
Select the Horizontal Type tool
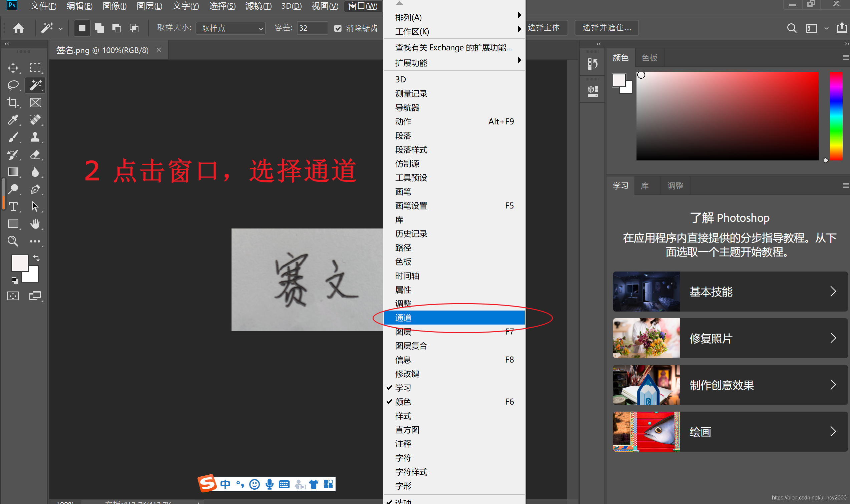click(13, 206)
